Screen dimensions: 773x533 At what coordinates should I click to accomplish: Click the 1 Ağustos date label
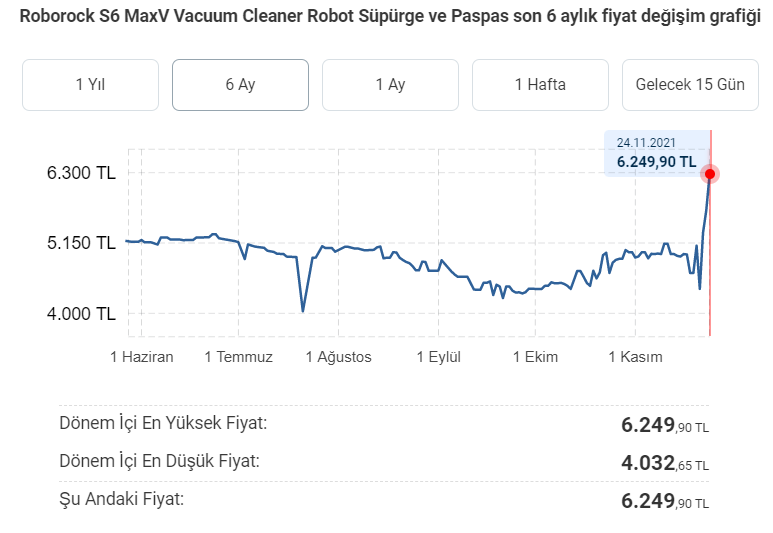coord(339,357)
